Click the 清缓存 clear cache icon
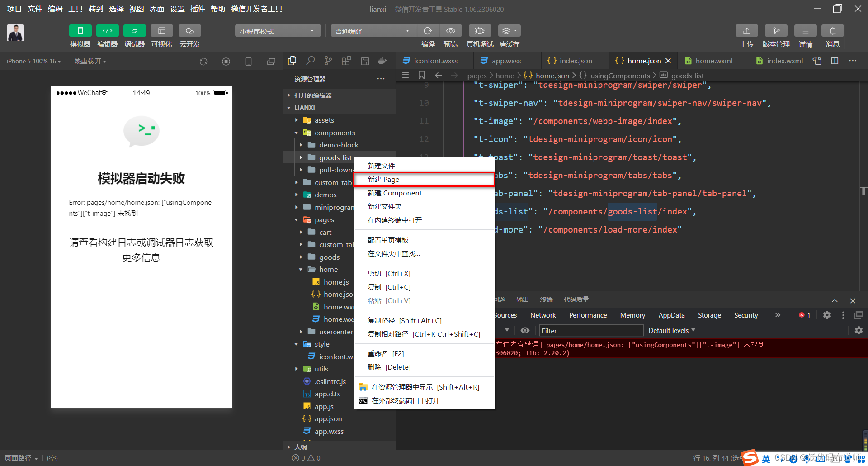This screenshot has width=868, height=466. [x=509, y=31]
